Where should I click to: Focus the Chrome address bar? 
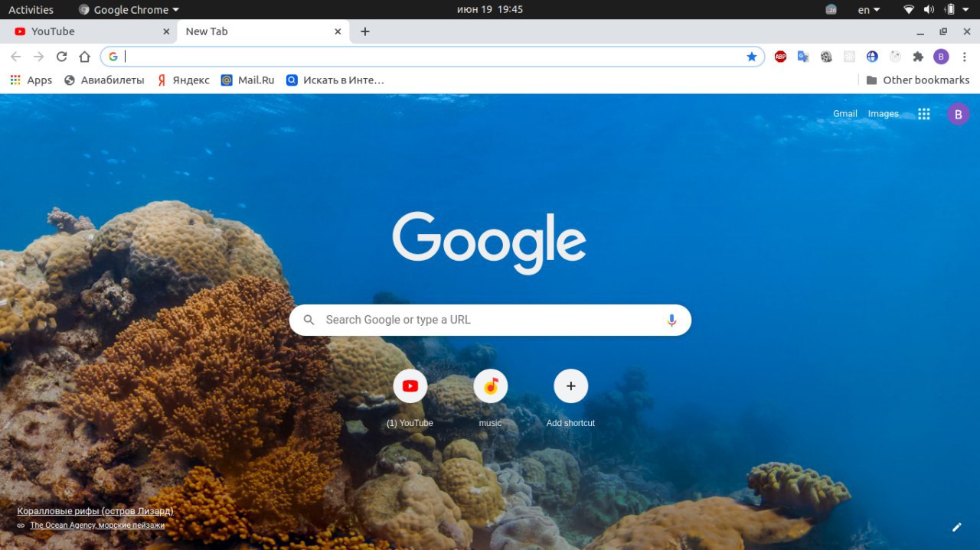coord(433,57)
